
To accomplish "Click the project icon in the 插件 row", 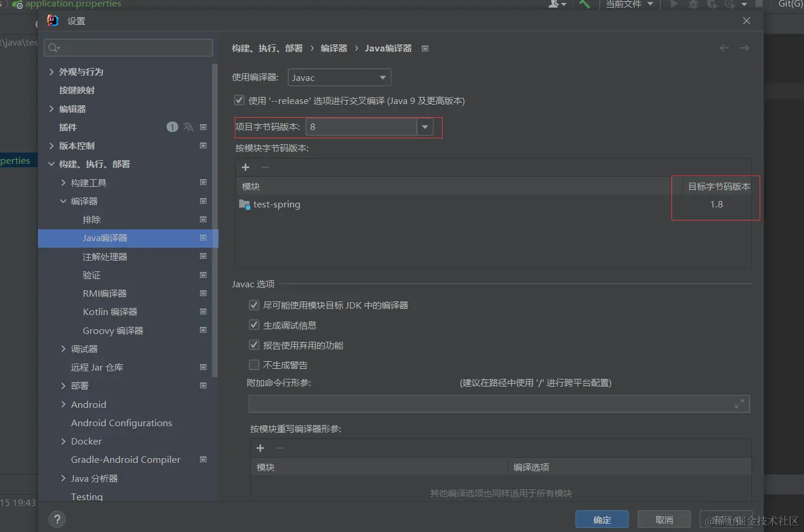I will click(x=203, y=127).
